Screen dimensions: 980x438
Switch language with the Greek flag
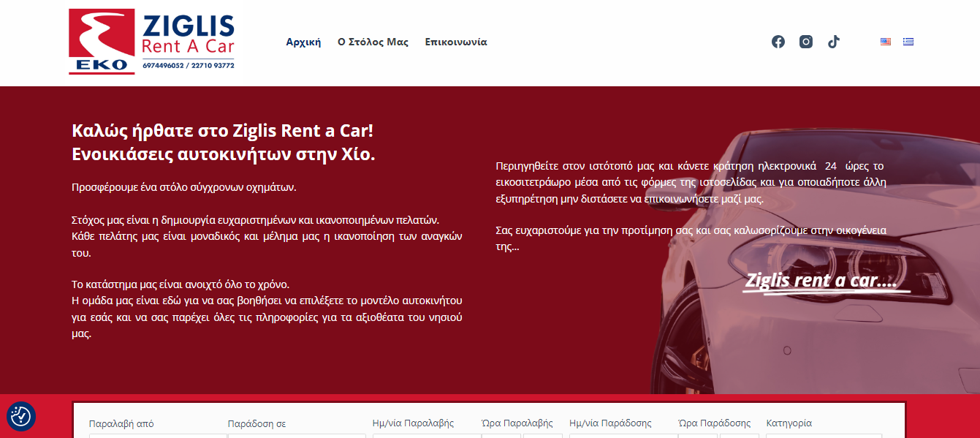(x=908, y=42)
